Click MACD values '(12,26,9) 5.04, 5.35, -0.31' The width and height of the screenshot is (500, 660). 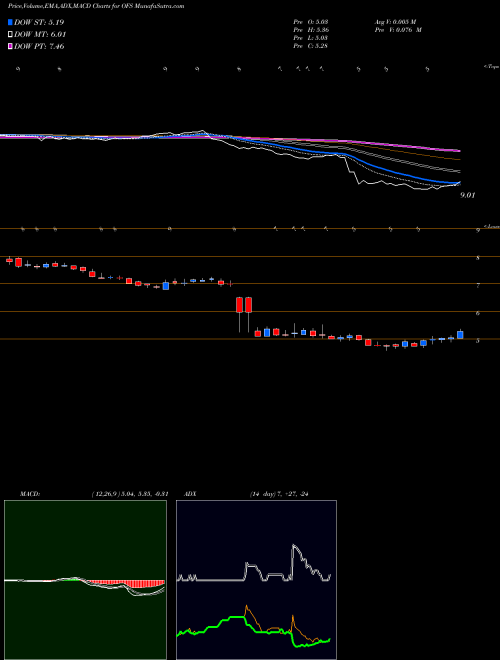(129, 494)
